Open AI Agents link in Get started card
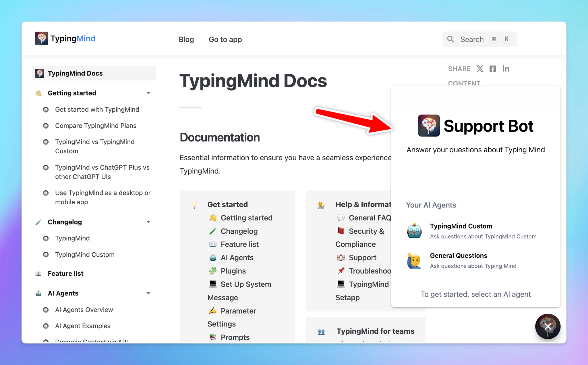 coord(237,258)
